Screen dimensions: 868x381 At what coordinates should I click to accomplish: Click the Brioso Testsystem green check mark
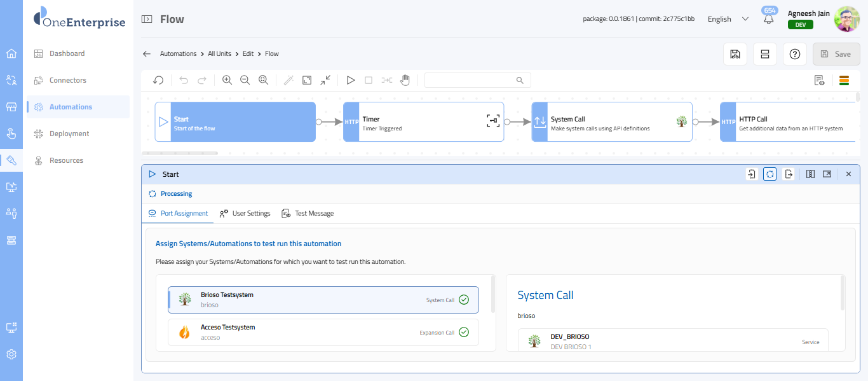pos(464,300)
